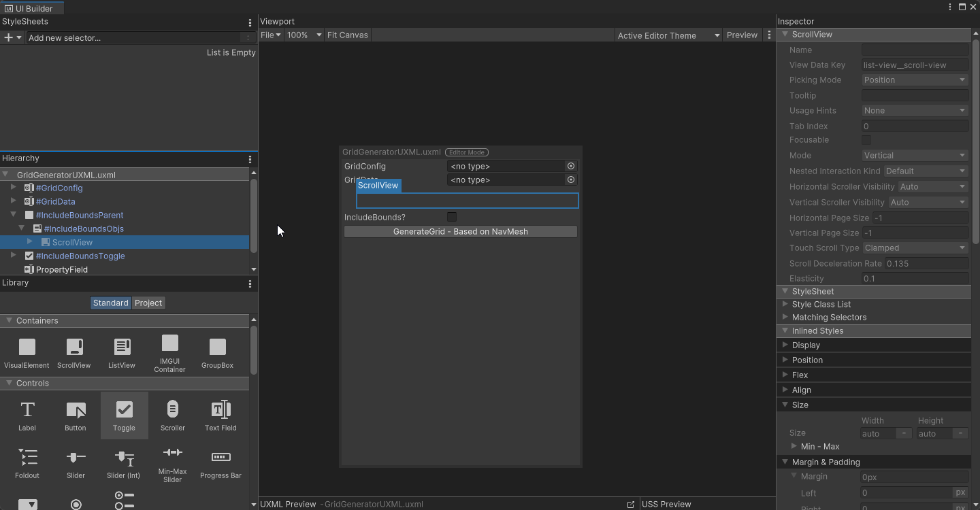Switch to the Project tab in Library

click(x=148, y=303)
